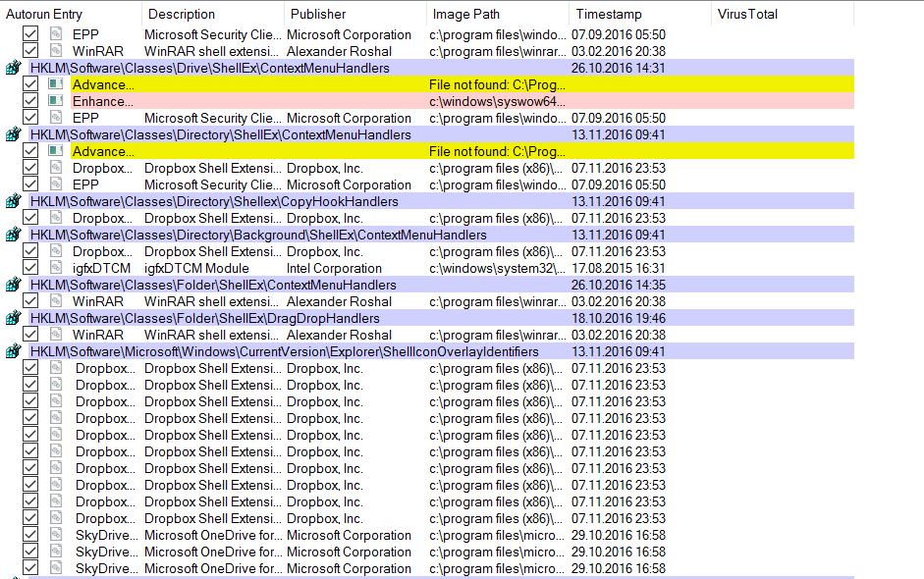Click the file icon of the Enhance... entry
Screen dimensions: 924x579
point(56,101)
